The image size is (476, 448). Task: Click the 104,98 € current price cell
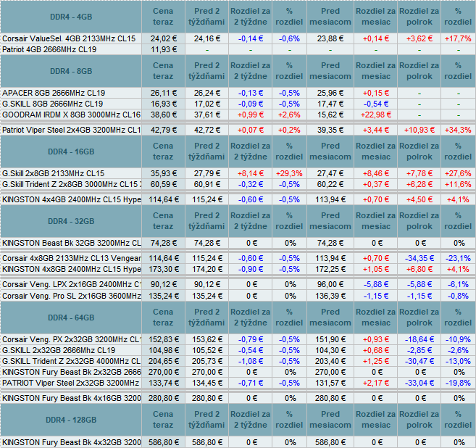[x=163, y=350]
